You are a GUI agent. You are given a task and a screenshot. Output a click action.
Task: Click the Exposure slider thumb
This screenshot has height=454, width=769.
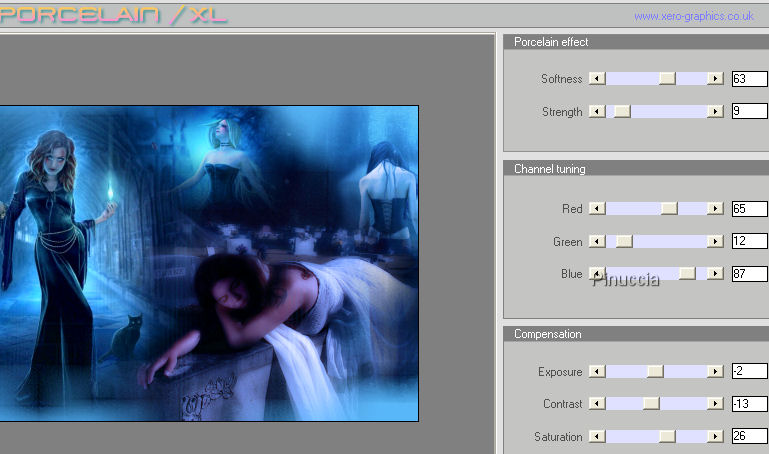pyautogui.click(x=655, y=371)
